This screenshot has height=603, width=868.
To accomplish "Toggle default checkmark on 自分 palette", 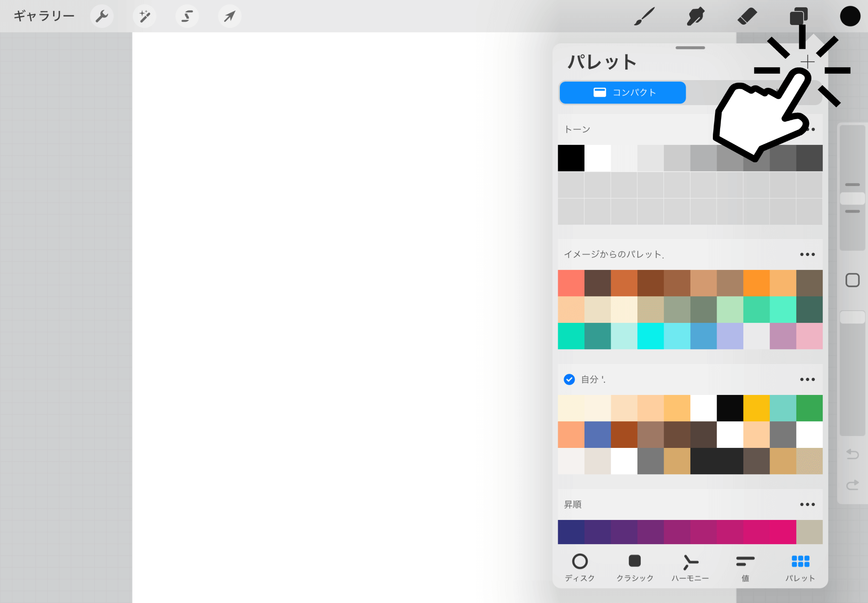I will coord(569,379).
